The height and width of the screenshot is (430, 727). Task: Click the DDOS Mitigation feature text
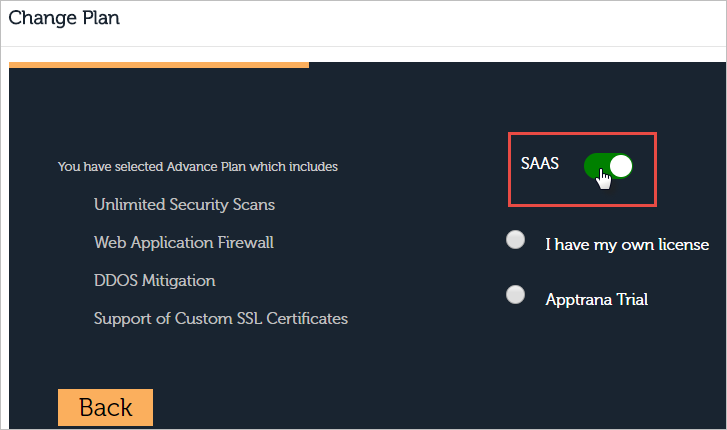coord(154,281)
